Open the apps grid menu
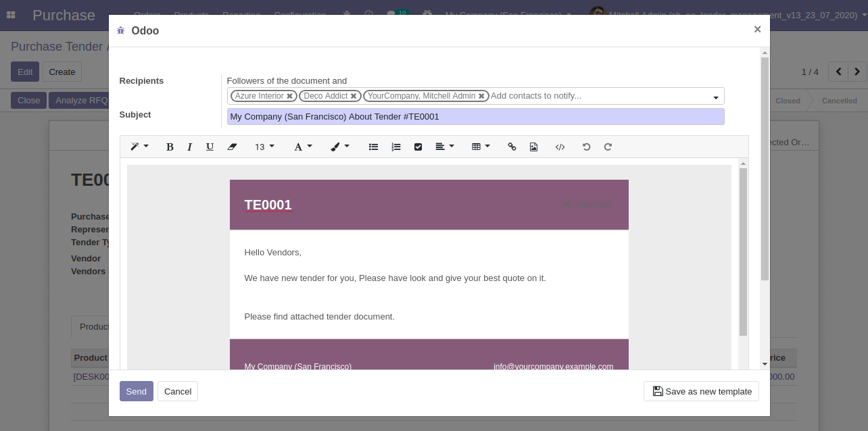This screenshot has width=868, height=431. click(x=11, y=14)
